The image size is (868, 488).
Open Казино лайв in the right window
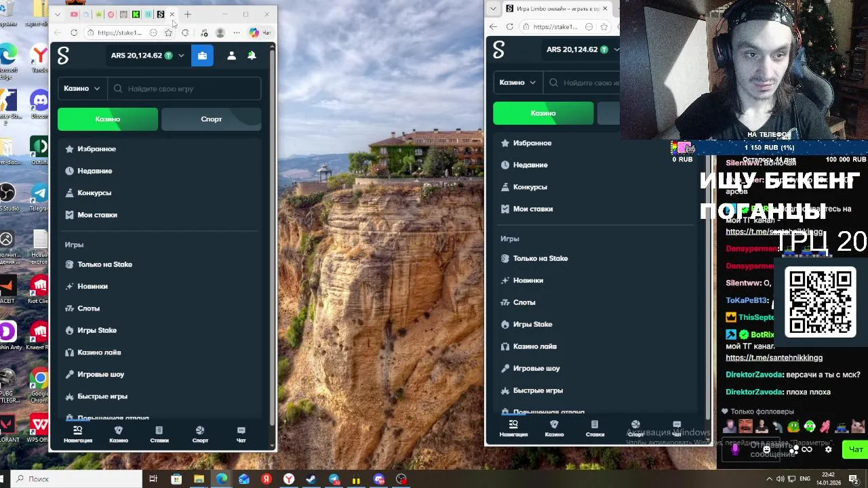pos(534,346)
